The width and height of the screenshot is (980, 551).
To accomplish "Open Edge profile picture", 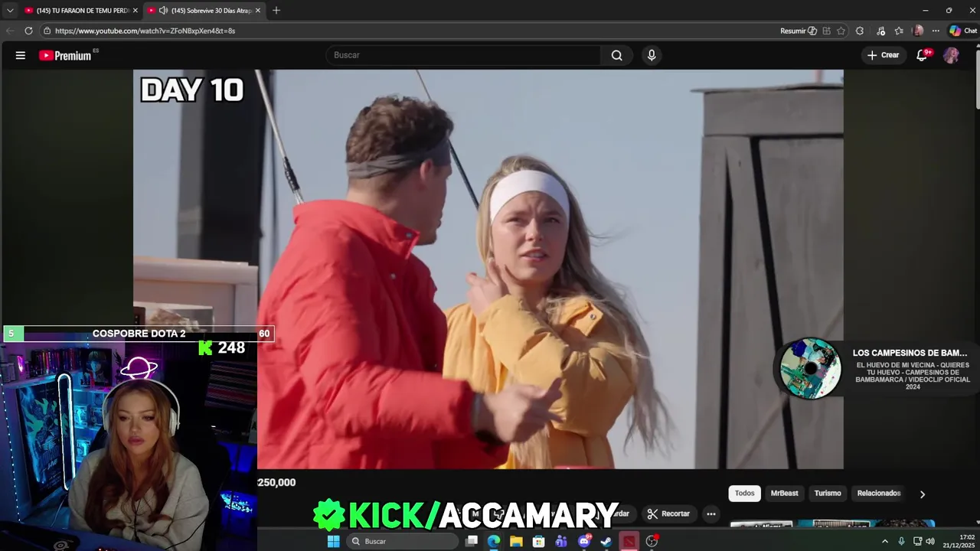I will tap(918, 31).
